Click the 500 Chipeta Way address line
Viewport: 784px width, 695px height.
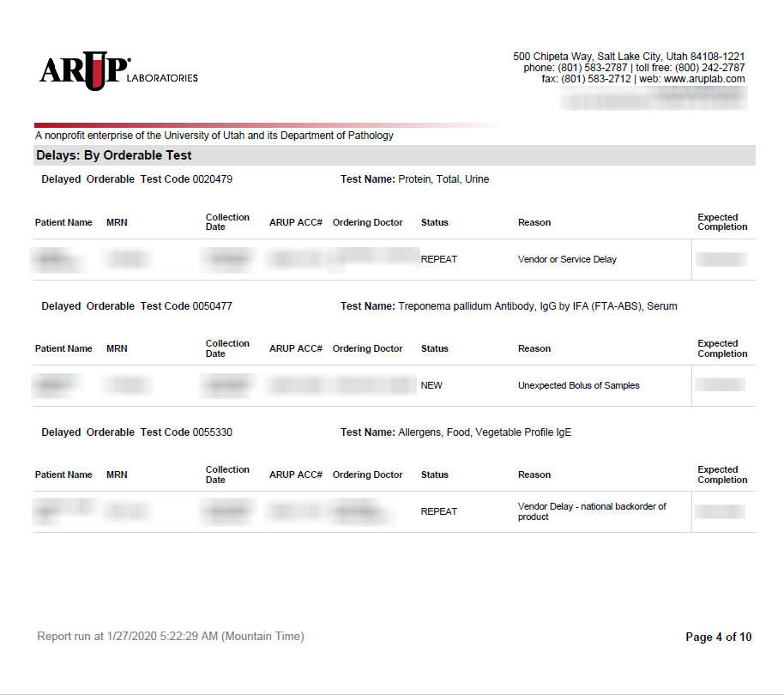(x=628, y=57)
